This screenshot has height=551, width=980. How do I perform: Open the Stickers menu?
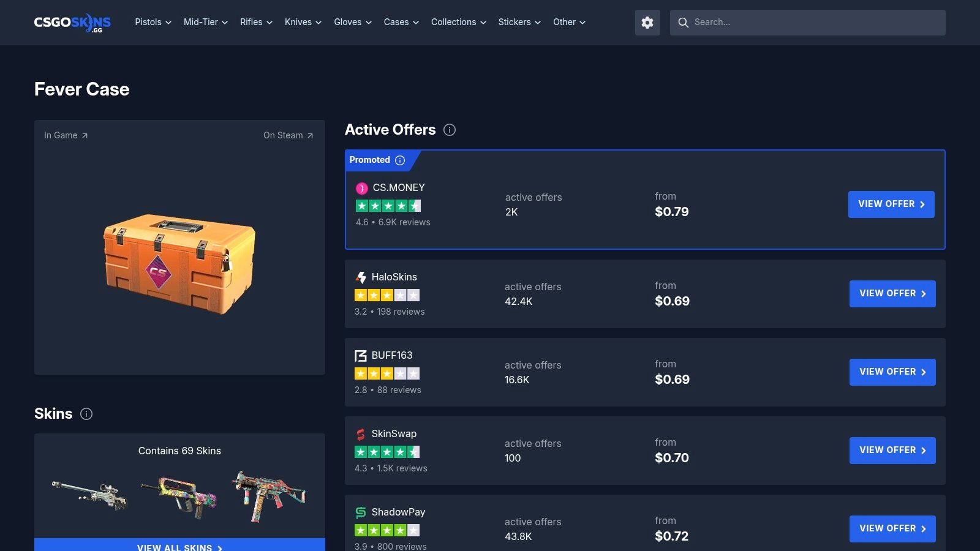point(518,22)
